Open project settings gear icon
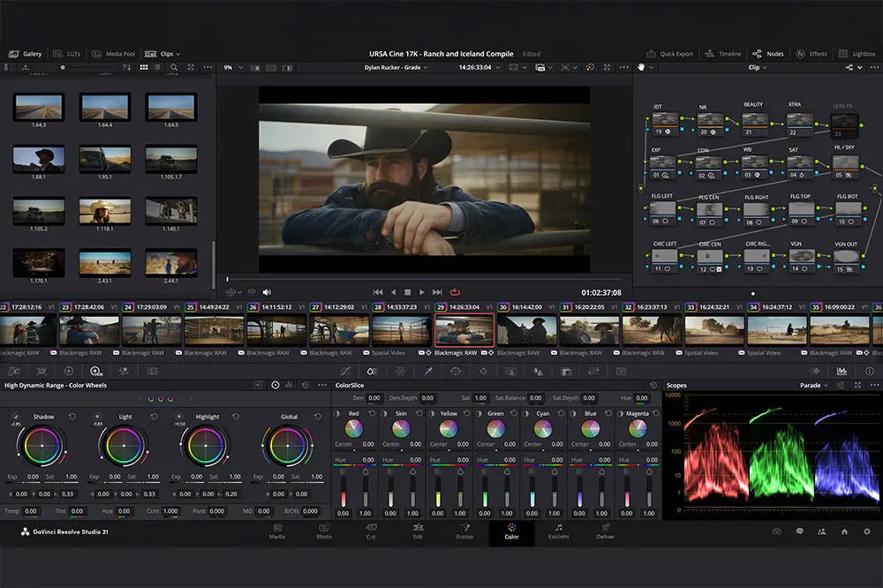 [x=867, y=531]
